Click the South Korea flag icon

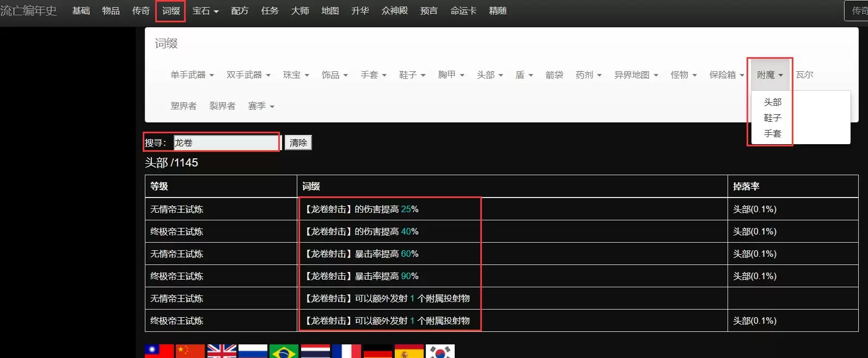[x=440, y=351]
